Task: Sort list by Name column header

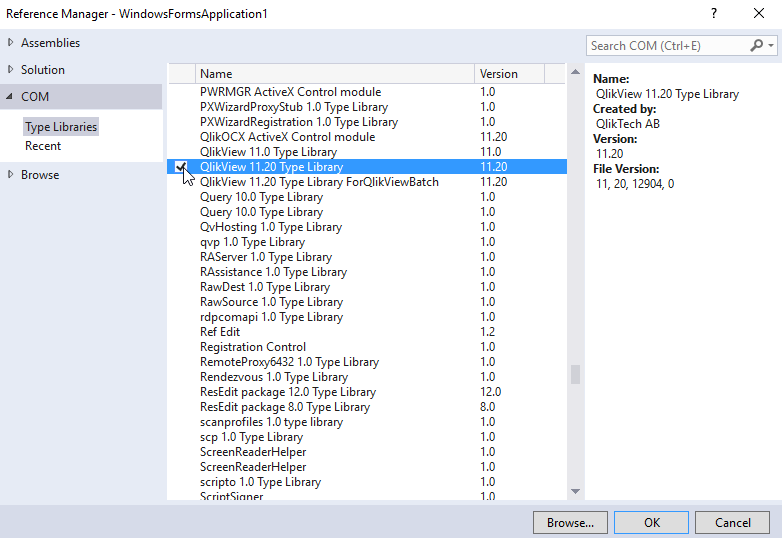Action: click(x=335, y=74)
